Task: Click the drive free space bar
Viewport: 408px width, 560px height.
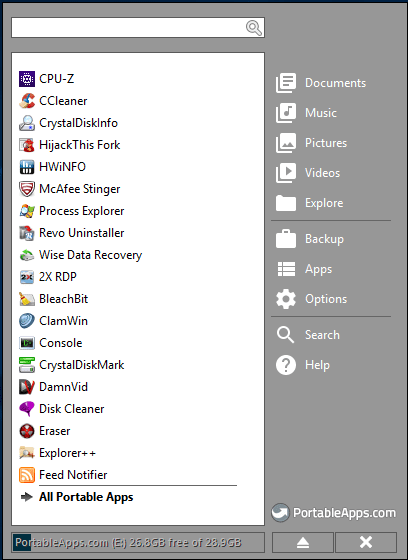Action: tap(138, 542)
